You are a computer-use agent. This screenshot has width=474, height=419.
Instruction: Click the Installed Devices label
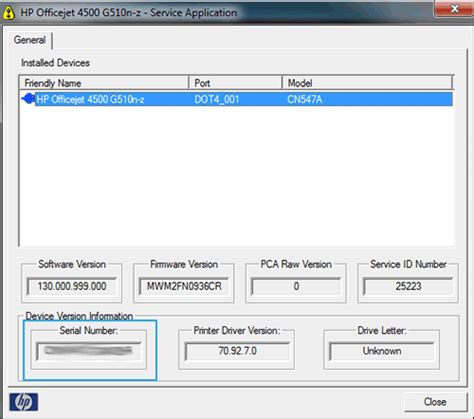tap(55, 63)
